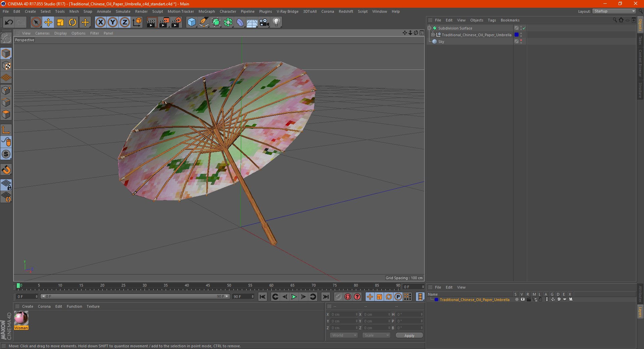
Task: Switch to Model mode in left toolbar
Action: click(6, 53)
